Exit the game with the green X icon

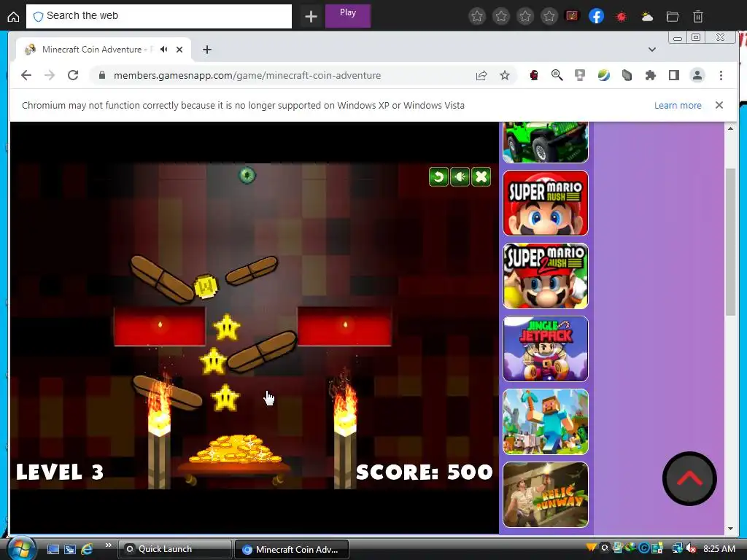[481, 177]
